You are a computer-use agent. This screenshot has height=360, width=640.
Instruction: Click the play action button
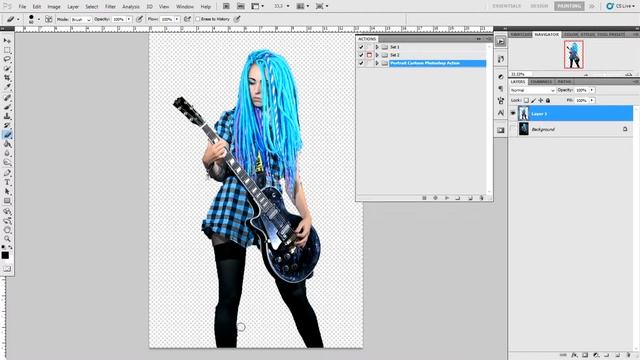(447, 198)
